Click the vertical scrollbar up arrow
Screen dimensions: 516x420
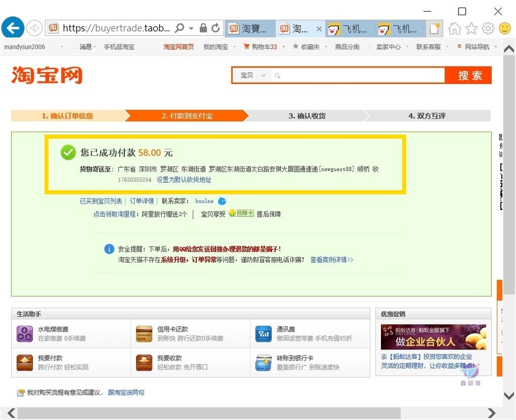tap(509, 49)
